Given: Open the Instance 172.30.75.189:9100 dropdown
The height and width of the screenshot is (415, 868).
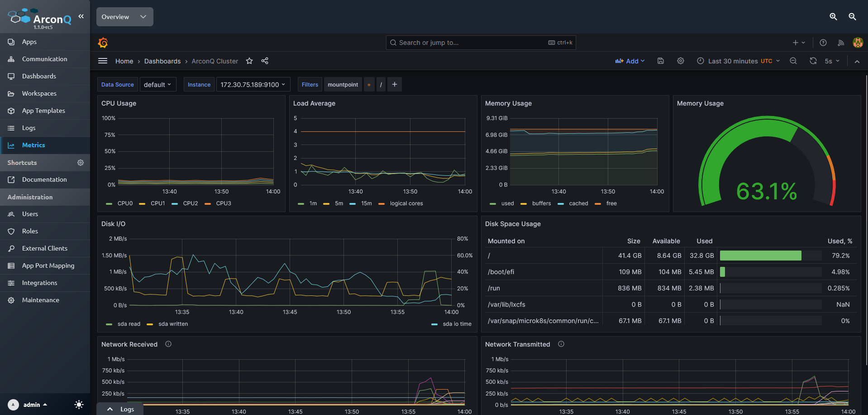Looking at the screenshot, I should click(253, 84).
